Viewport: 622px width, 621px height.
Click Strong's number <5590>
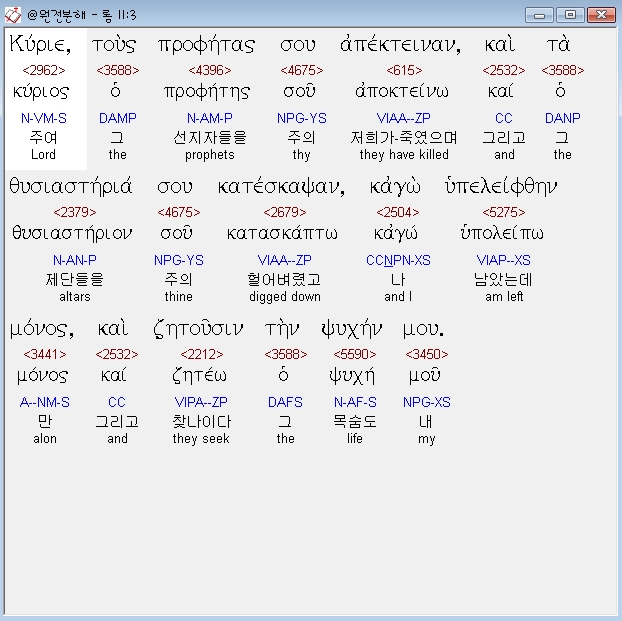pyautogui.click(x=355, y=354)
